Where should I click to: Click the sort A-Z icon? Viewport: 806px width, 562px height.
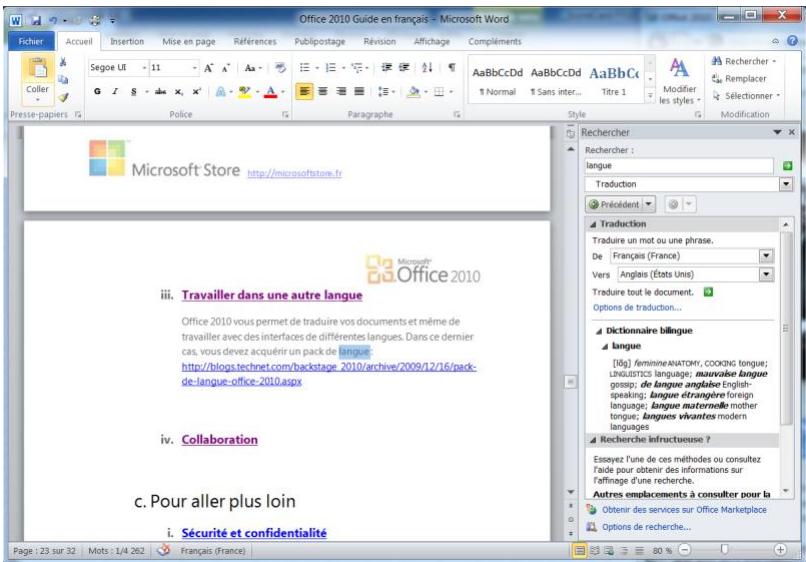pyautogui.click(x=427, y=67)
